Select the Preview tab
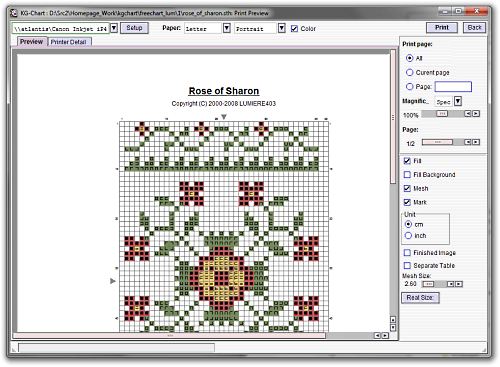Screen dimensions: 500x367 pos(31,42)
